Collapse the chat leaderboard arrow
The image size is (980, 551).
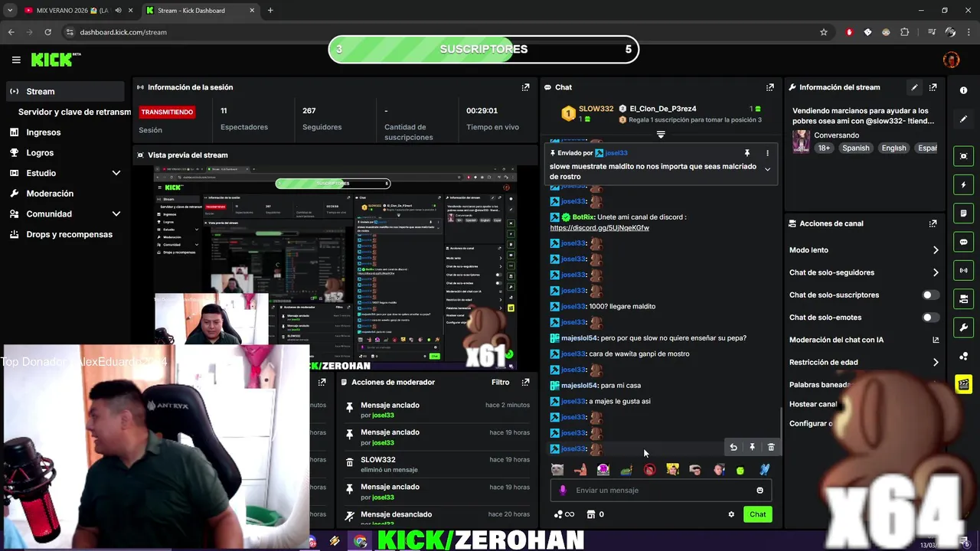[661, 135]
